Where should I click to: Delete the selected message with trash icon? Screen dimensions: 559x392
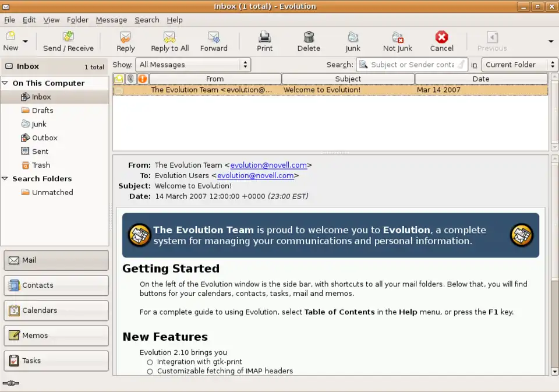pos(309,37)
